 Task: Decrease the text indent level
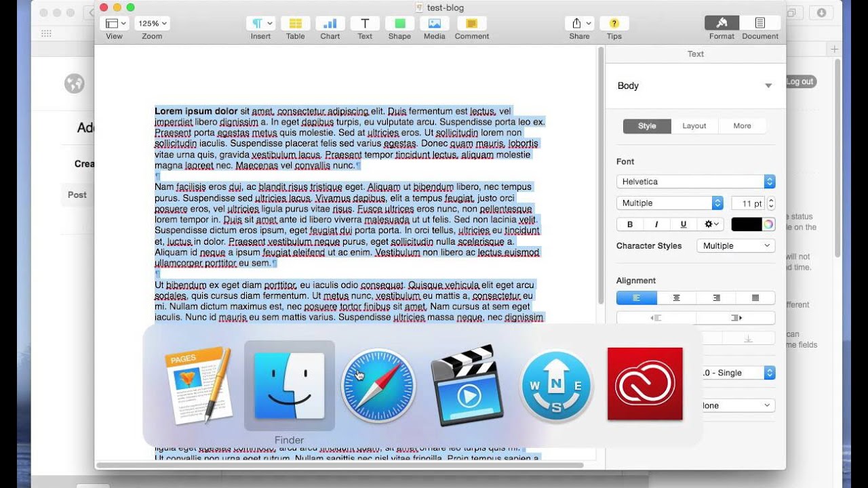click(x=656, y=317)
